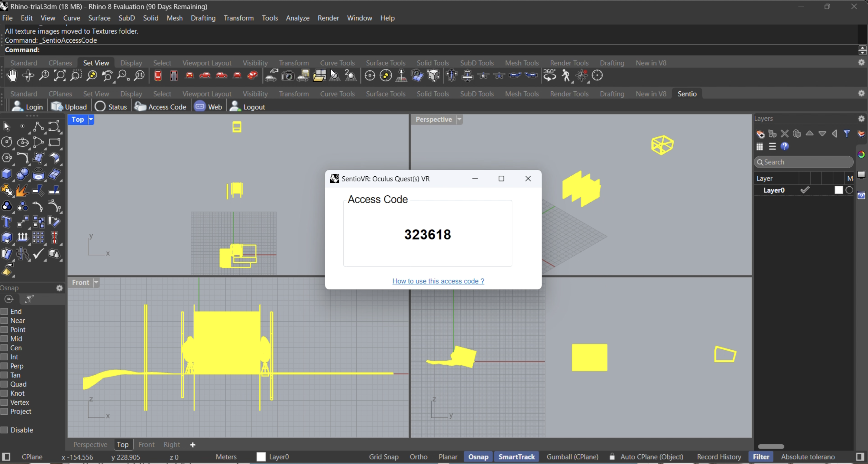The width and height of the screenshot is (868, 464).
Task: Select the Polyline tool
Action: click(38, 126)
